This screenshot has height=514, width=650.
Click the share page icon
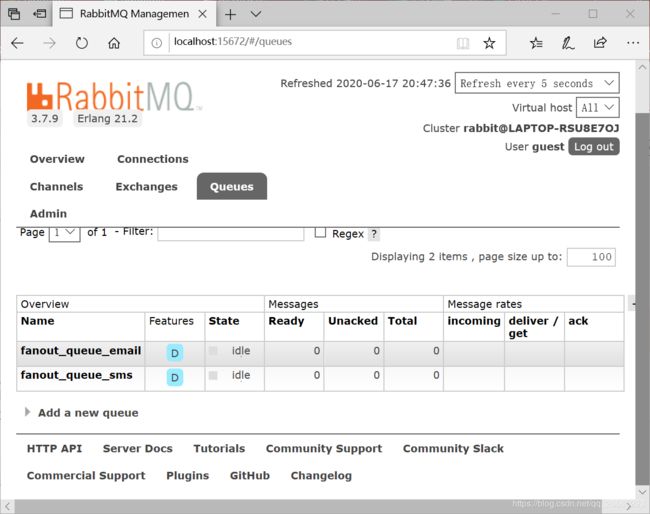(600, 42)
